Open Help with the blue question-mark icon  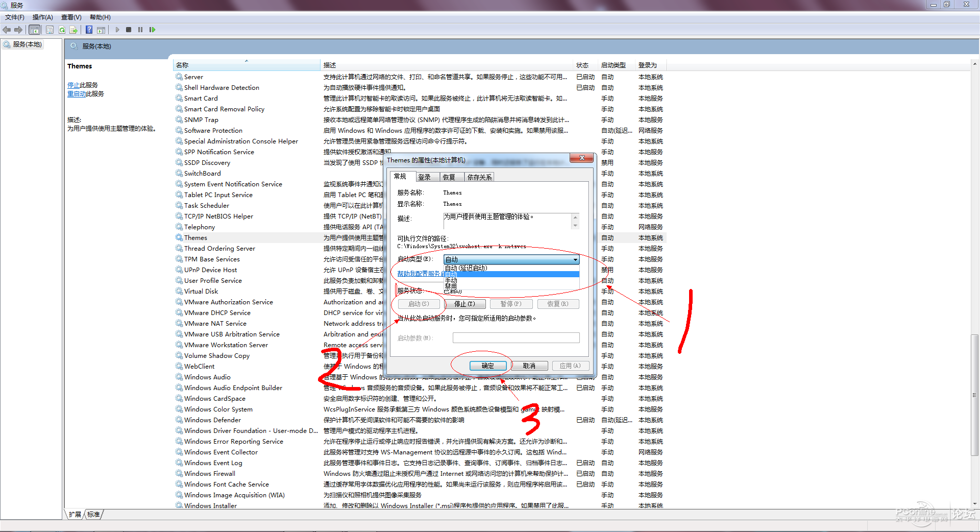pyautogui.click(x=89, y=30)
